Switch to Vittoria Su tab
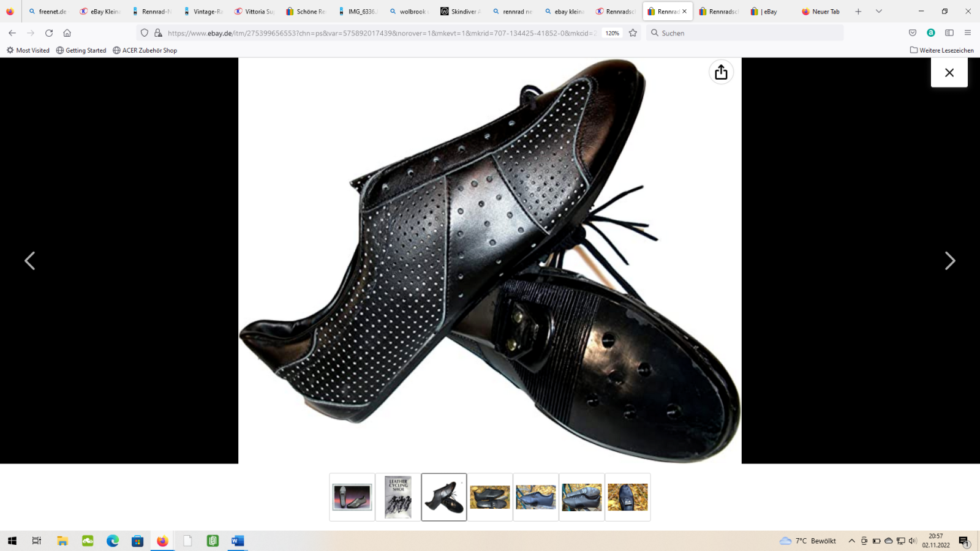Viewport: 980px width, 551px height. click(x=254, y=12)
